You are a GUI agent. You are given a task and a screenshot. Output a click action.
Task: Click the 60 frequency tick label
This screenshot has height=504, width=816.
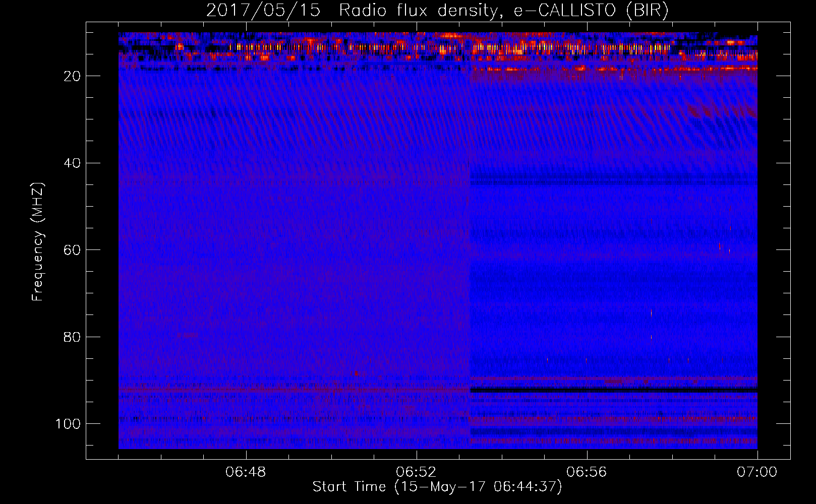73,250
